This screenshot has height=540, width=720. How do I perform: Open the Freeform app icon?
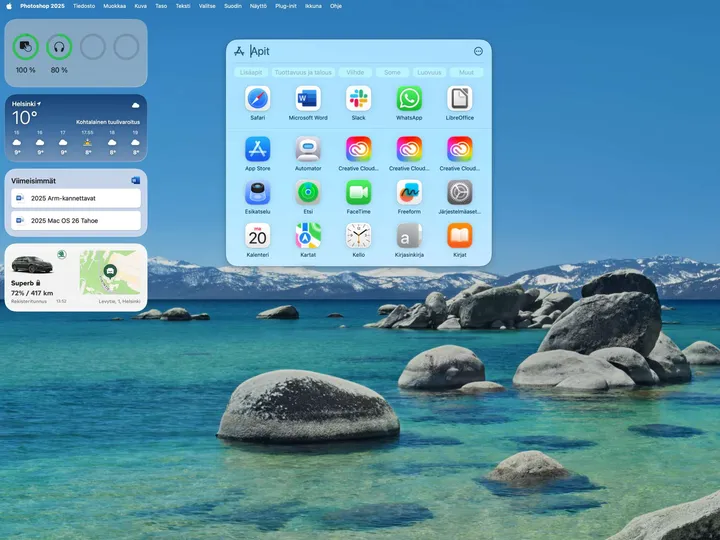pos(409,192)
